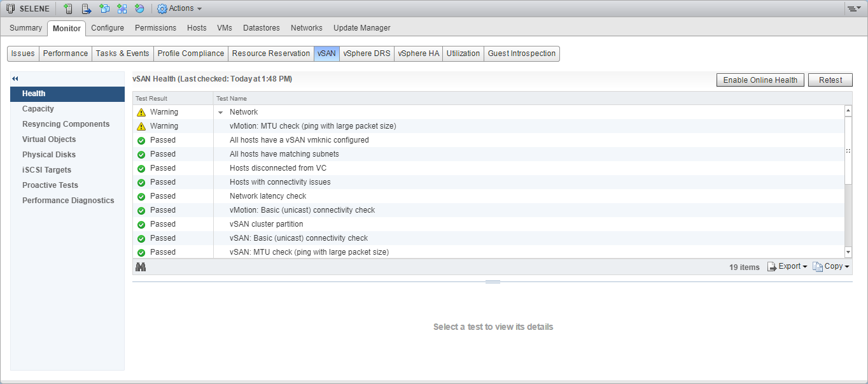Viewport: 868px width, 384px height.
Task: Open the Actions dropdown menu
Action: [x=179, y=9]
